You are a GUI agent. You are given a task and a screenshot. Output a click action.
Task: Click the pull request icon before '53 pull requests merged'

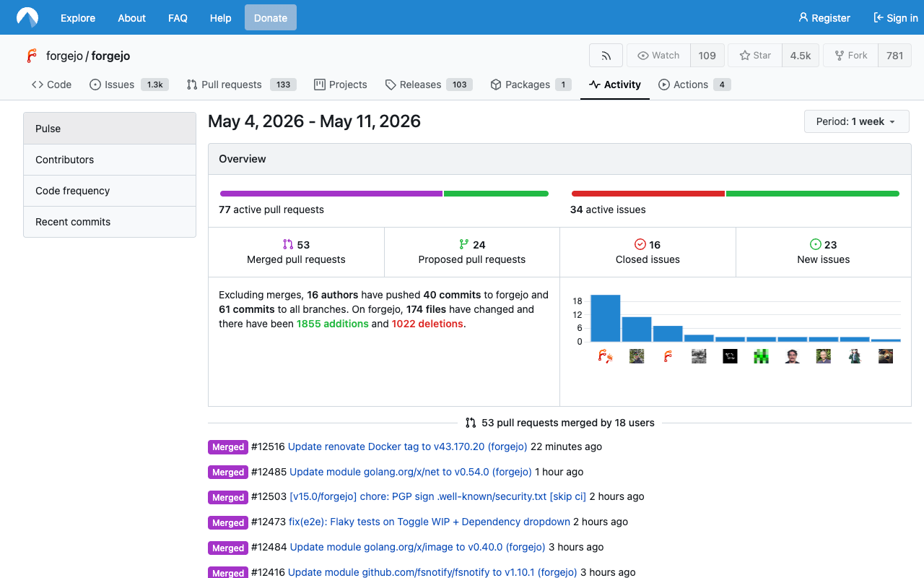[471, 423]
